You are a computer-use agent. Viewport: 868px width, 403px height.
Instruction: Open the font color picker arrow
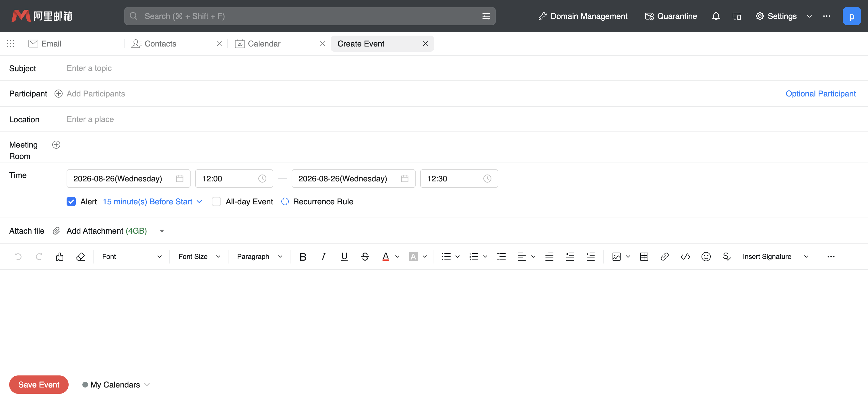tap(397, 257)
